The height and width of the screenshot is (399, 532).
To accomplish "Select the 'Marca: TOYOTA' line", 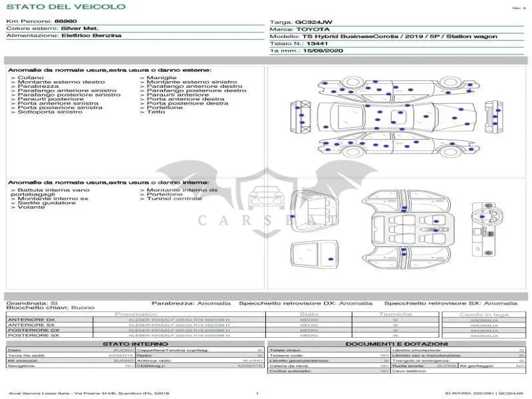I will pos(299,29).
